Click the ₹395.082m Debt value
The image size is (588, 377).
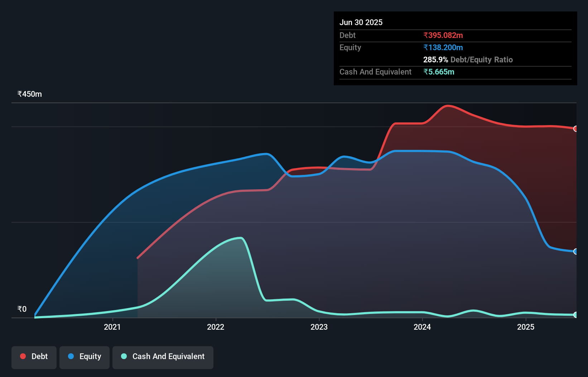tap(443, 35)
